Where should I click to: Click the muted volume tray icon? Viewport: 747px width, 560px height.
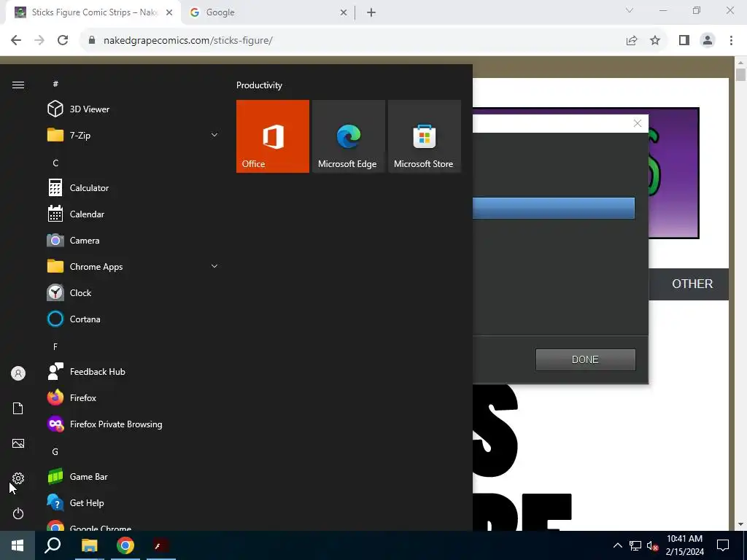tap(652, 545)
